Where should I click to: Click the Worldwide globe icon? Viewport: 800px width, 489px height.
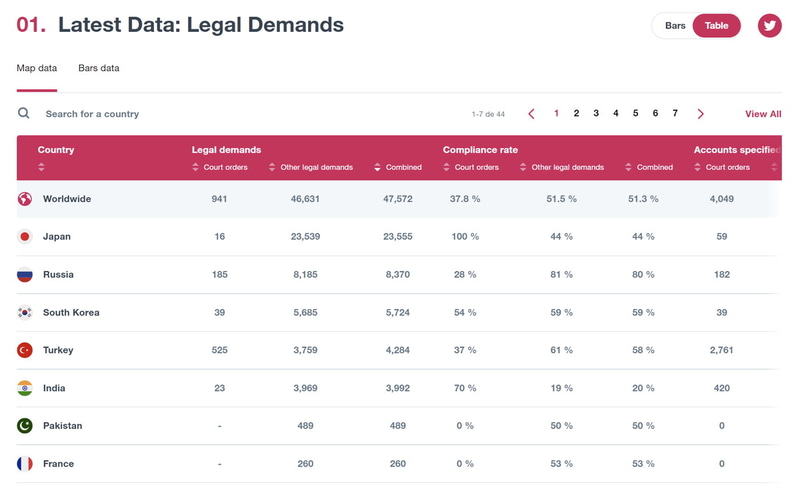point(25,199)
